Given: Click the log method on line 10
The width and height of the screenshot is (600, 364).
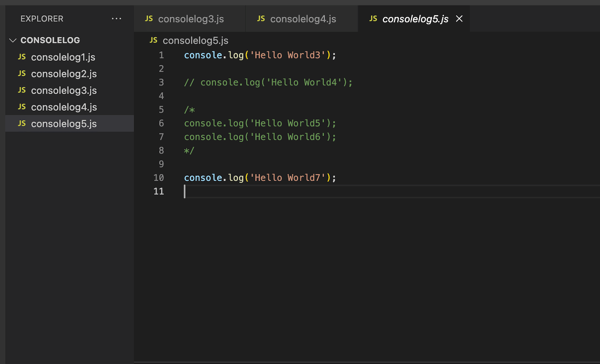Looking at the screenshot, I should [236, 178].
